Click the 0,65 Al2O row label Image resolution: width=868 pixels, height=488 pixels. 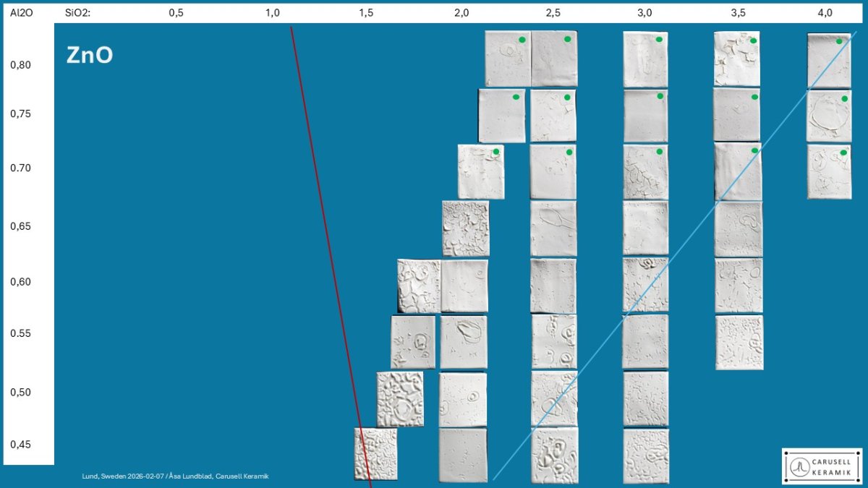21,226
